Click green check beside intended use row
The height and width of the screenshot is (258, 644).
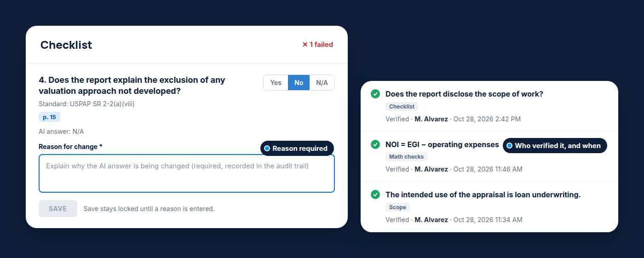[375, 195]
